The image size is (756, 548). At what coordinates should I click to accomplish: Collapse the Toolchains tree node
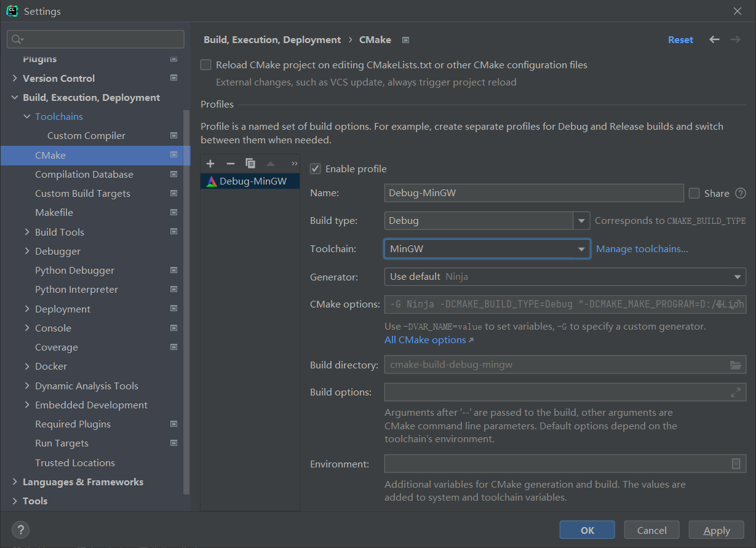click(27, 116)
